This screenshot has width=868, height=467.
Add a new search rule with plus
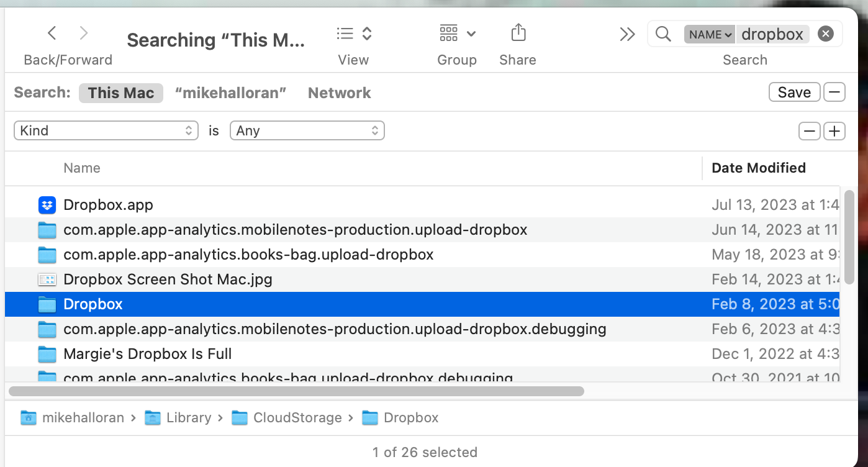click(834, 131)
